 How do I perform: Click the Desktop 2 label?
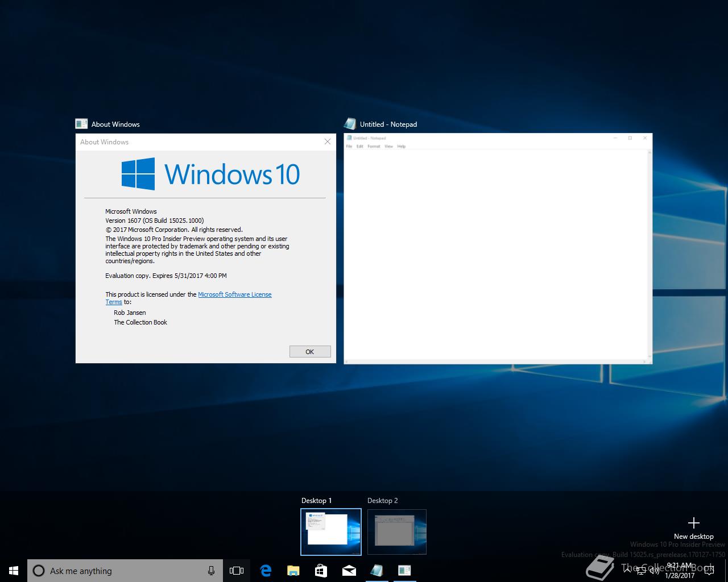click(x=383, y=501)
